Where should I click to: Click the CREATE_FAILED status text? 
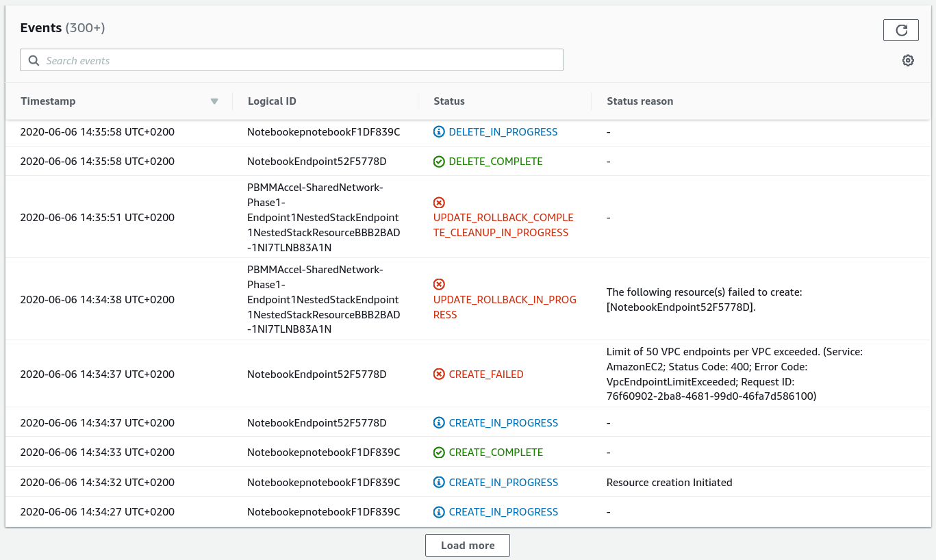point(486,374)
